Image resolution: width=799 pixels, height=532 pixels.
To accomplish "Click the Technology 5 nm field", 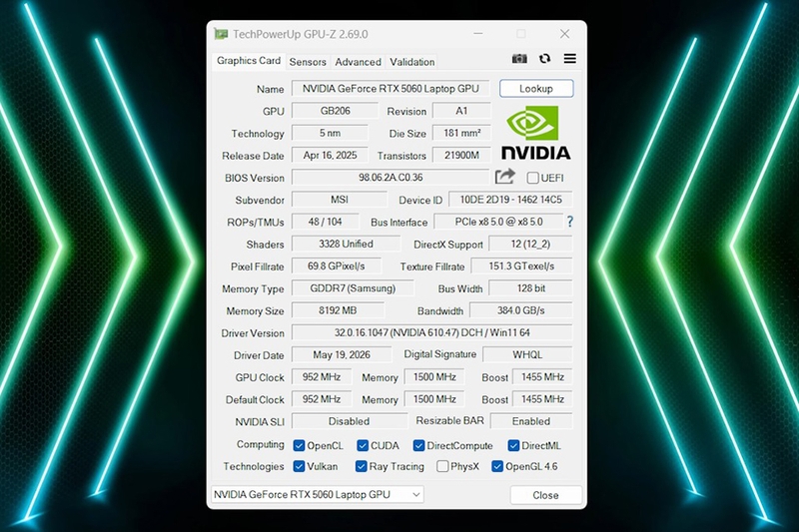I will [x=330, y=133].
